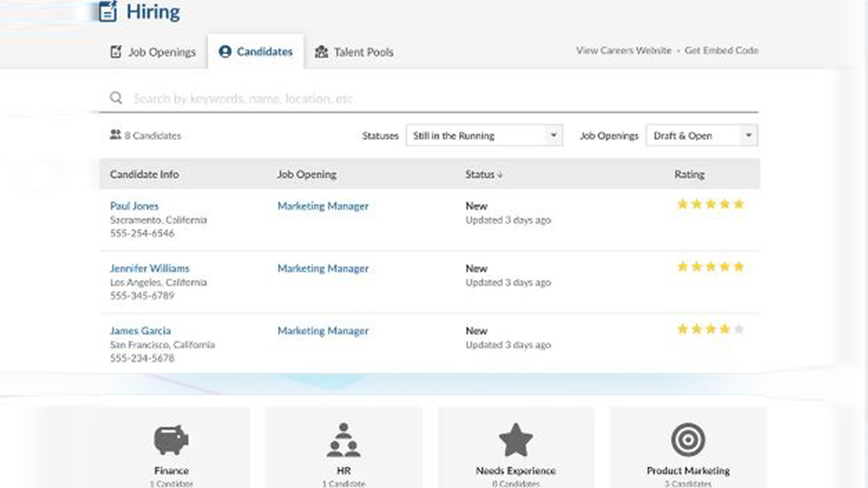Click the Product Marketing target icon
The height and width of the screenshot is (488, 868).
click(x=688, y=439)
